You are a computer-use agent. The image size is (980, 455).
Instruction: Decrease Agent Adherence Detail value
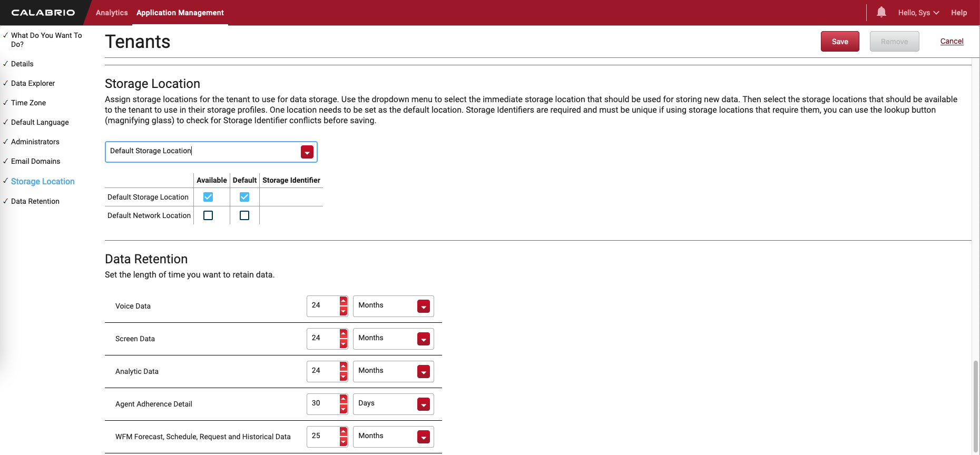click(x=344, y=410)
